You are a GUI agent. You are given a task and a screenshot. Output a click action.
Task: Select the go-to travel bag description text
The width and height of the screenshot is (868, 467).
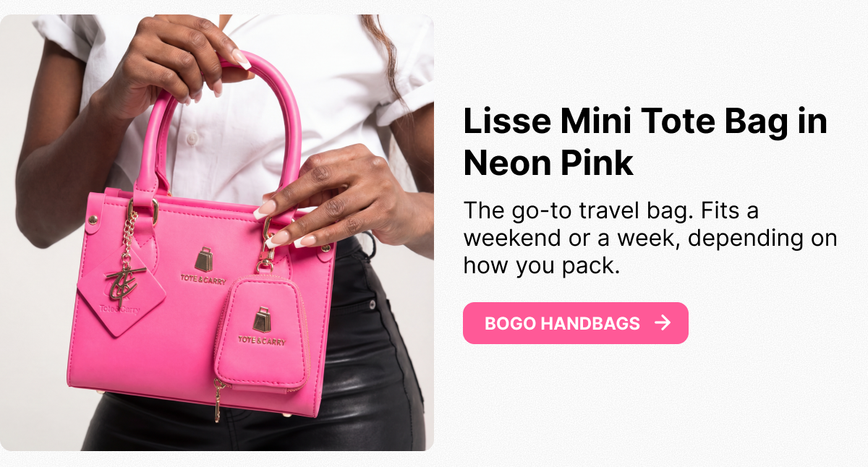(x=650, y=239)
